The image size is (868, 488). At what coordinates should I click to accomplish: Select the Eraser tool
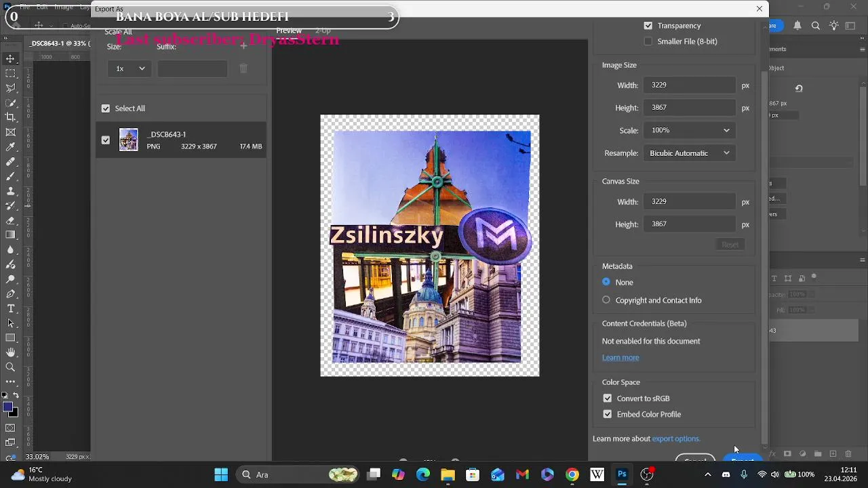pyautogui.click(x=10, y=220)
